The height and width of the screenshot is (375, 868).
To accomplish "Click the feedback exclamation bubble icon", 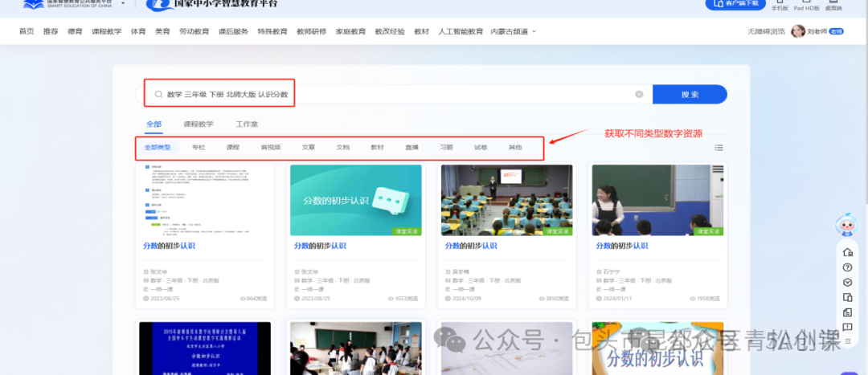I will pyautogui.click(x=846, y=327).
